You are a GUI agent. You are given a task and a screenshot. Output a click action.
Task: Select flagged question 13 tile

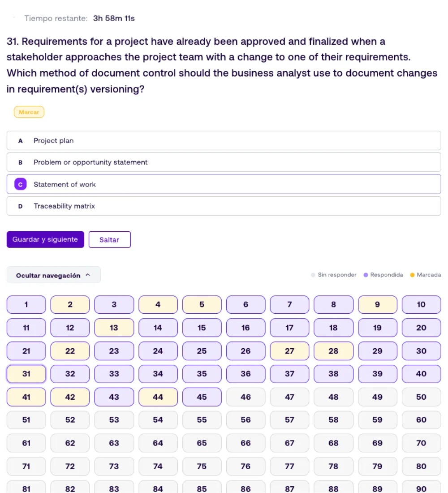114,328
